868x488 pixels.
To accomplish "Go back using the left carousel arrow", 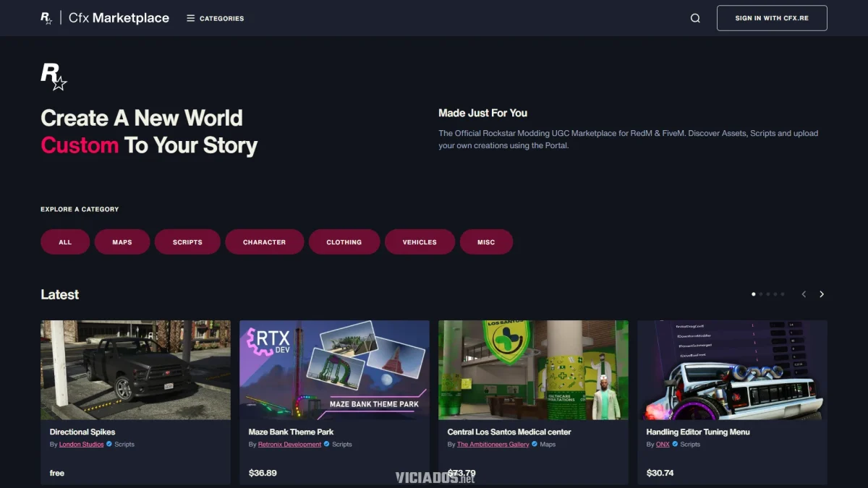I will point(804,294).
